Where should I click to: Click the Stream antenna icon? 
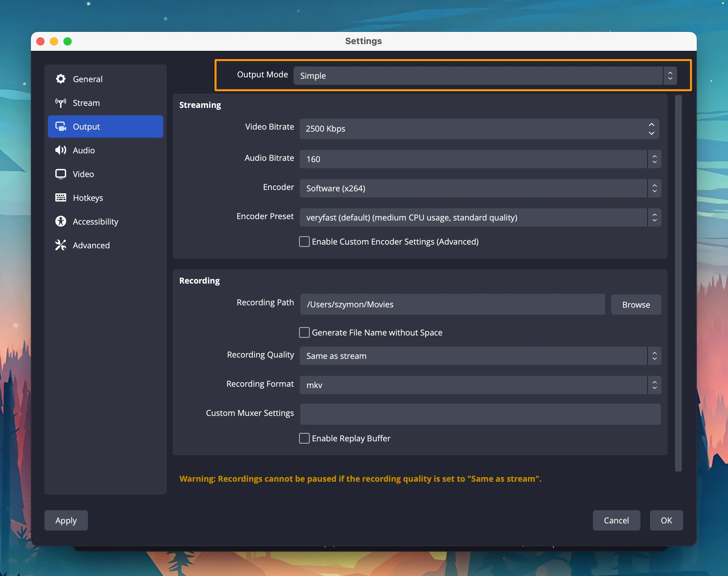coord(61,103)
